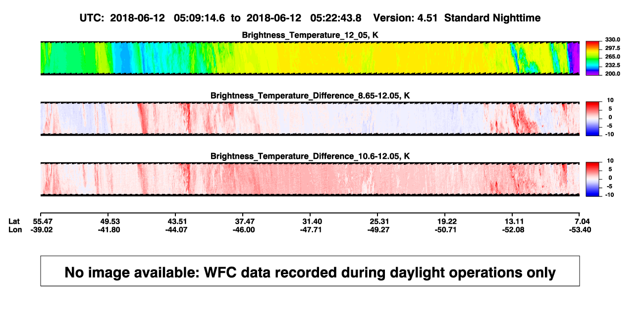Click latitude value '49.53'
The width and height of the screenshot is (644, 330).
[x=107, y=221]
